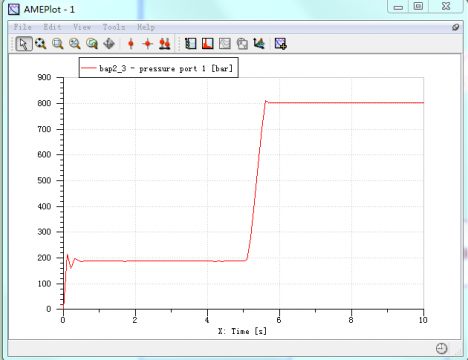Activate the zoom rectangle tool
Image resolution: width=468 pixels, height=360 pixels.
[58, 44]
